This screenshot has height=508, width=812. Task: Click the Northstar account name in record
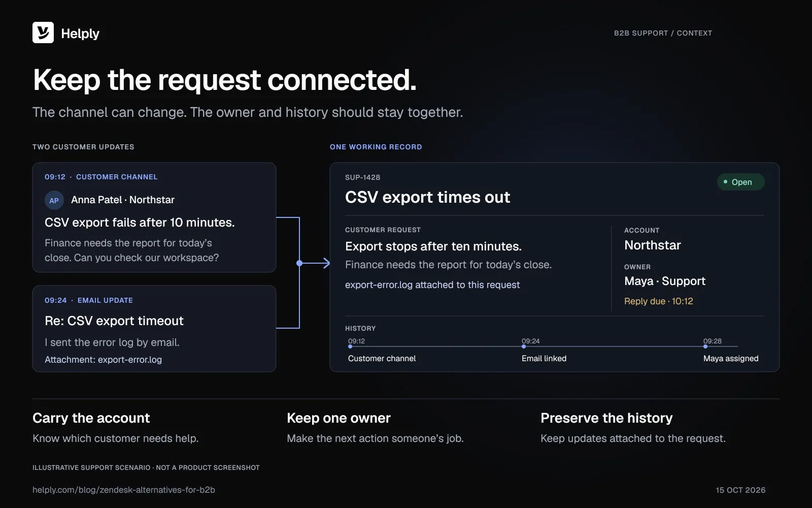coord(652,245)
